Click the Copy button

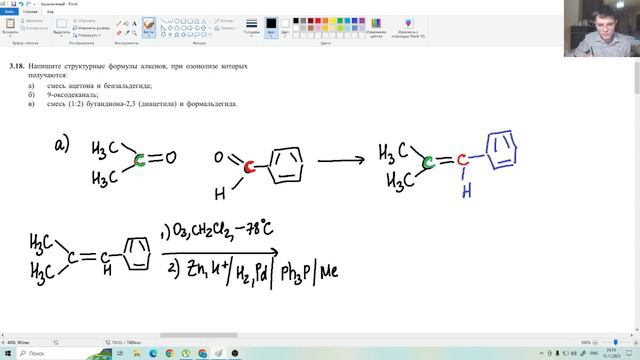34,28
